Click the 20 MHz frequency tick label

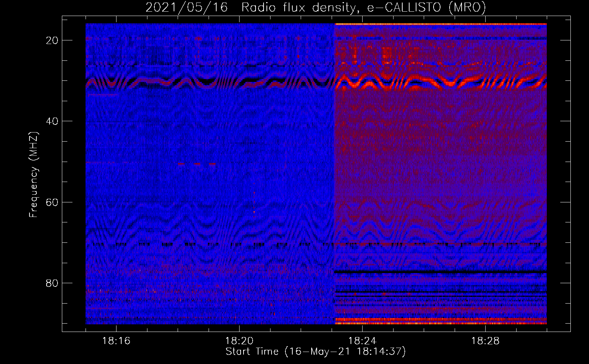(52, 40)
